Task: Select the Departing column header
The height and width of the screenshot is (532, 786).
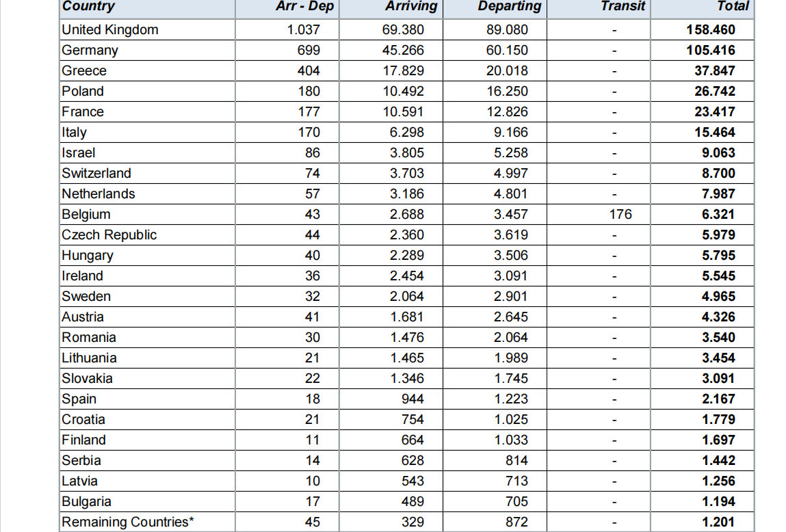Action: (x=510, y=7)
